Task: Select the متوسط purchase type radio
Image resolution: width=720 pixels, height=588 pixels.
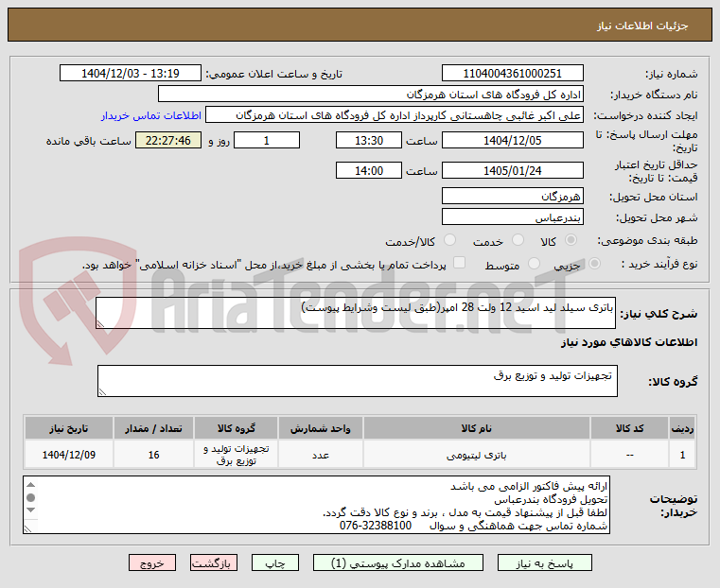Action: pyautogui.click(x=534, y=264)
